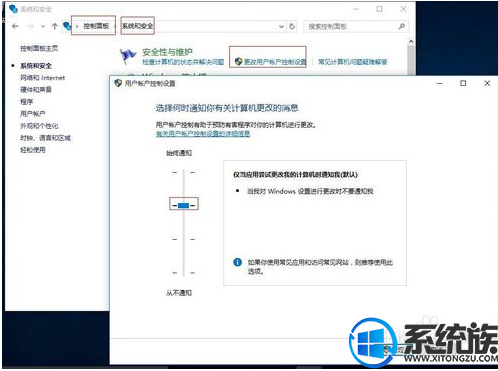Set slider to 始终通知 top level
This screenshot has height=371, width=498.
[x=184, y=172]
